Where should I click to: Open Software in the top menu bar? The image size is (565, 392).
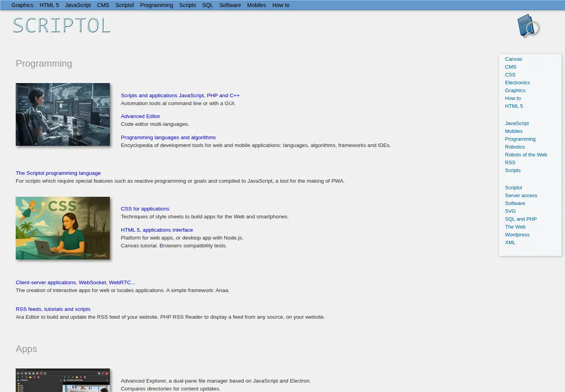coord(230,5)
